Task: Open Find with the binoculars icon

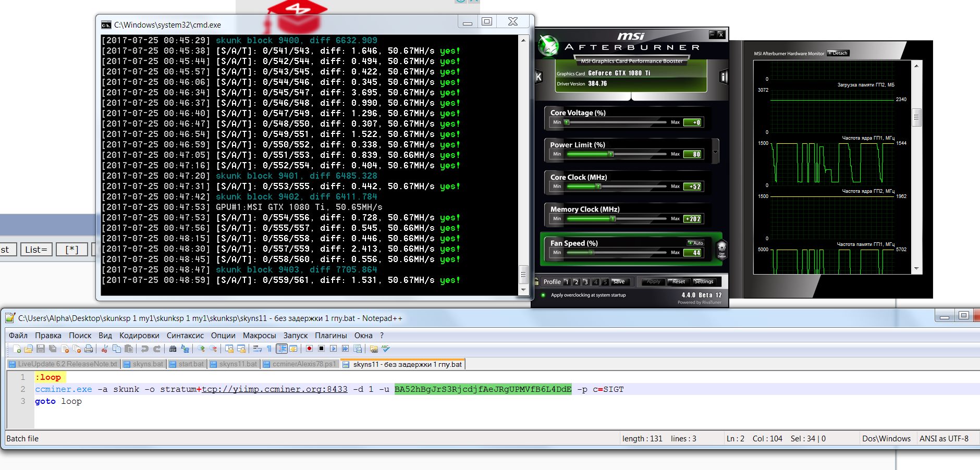Action: tap(173, 349)
